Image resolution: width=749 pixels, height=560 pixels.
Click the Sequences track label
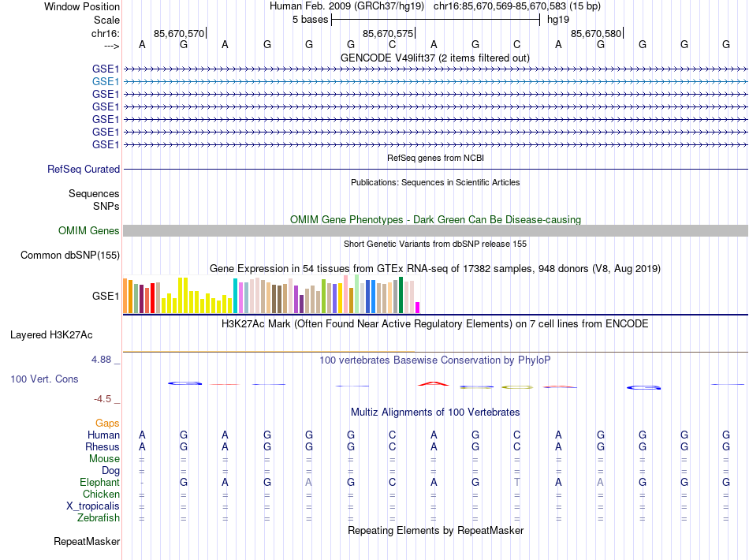click(94, 194)
